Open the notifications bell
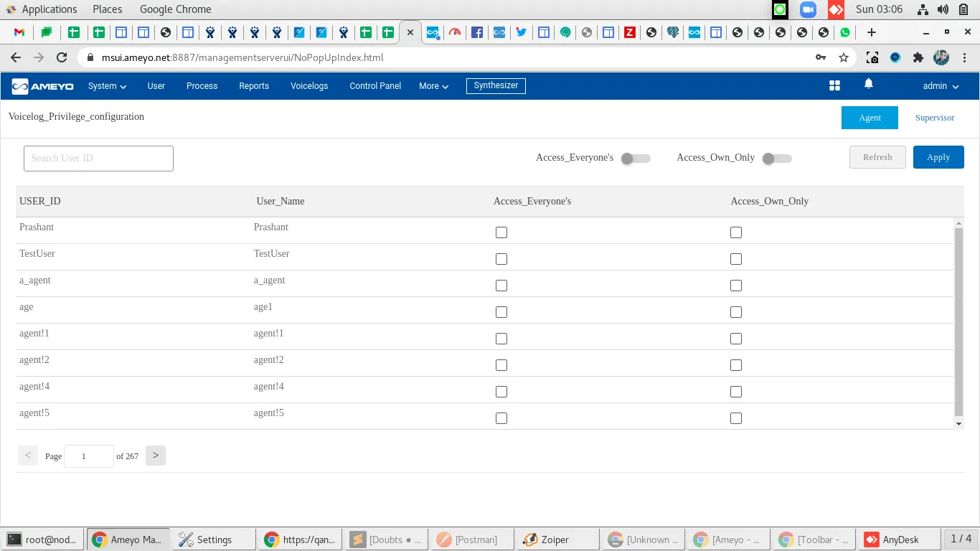 (x=869, y=84)
